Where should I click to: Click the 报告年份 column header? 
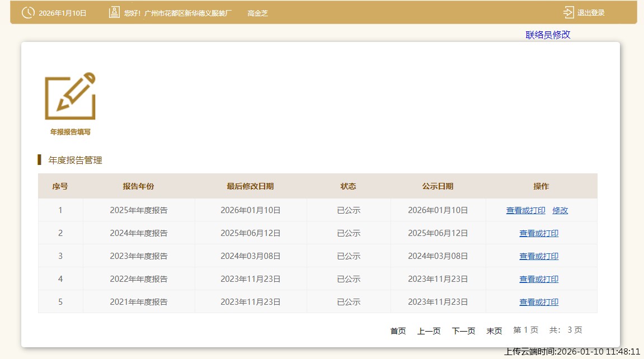click(x=138, y=186)
